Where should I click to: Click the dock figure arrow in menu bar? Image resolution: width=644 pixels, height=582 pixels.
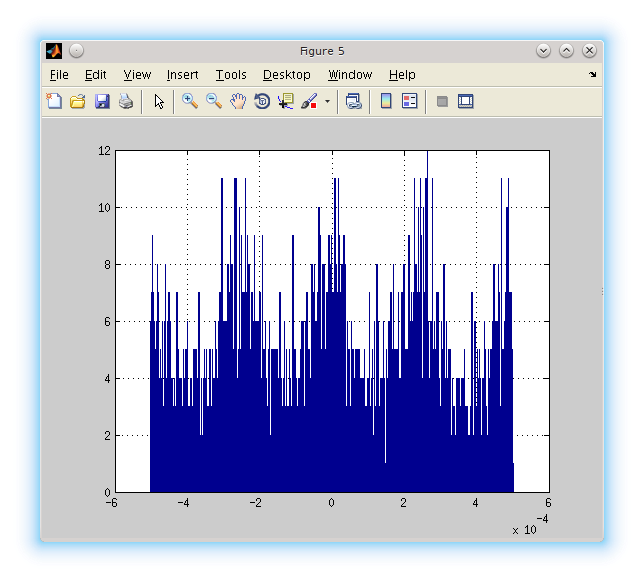[x=592, y=75]
